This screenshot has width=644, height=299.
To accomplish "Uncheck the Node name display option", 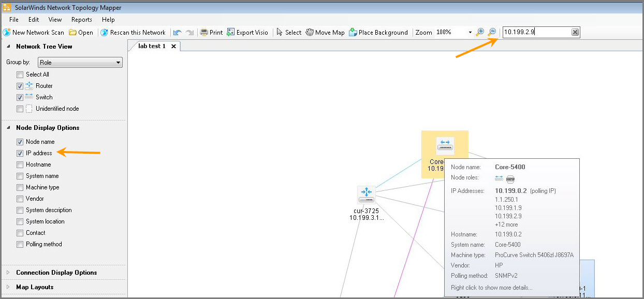I will [20, 142].
